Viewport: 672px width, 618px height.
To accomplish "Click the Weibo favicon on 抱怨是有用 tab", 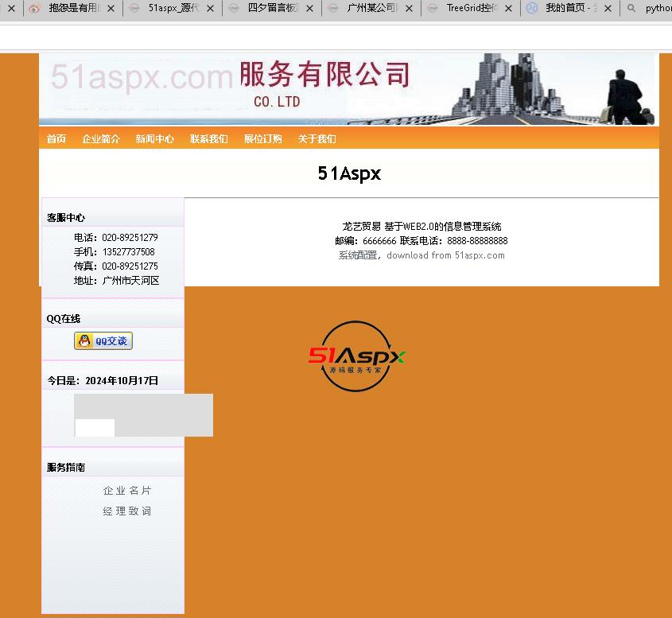I will pyautogui.click(x=34, y=8).
